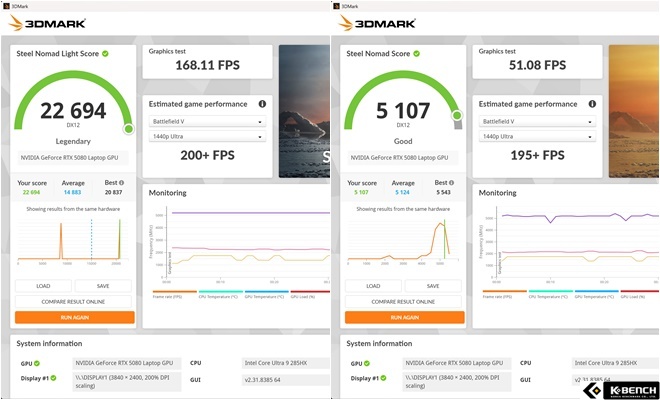Click left window display resolution 3840 × 2400 field
Viewport: 660px width, 400px height.
pos(127,382)
